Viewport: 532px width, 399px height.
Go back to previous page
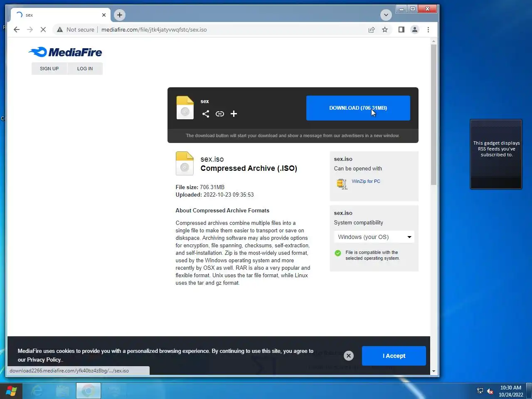(17, 30)
